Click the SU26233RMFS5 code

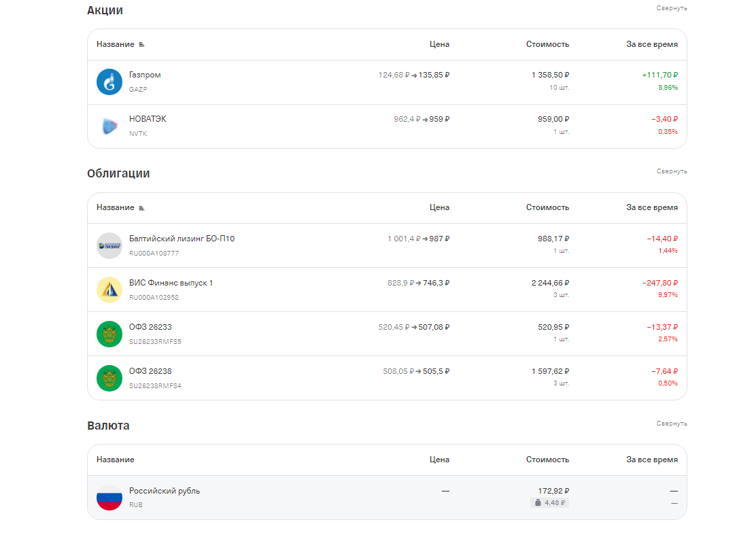tap(155, 342)
